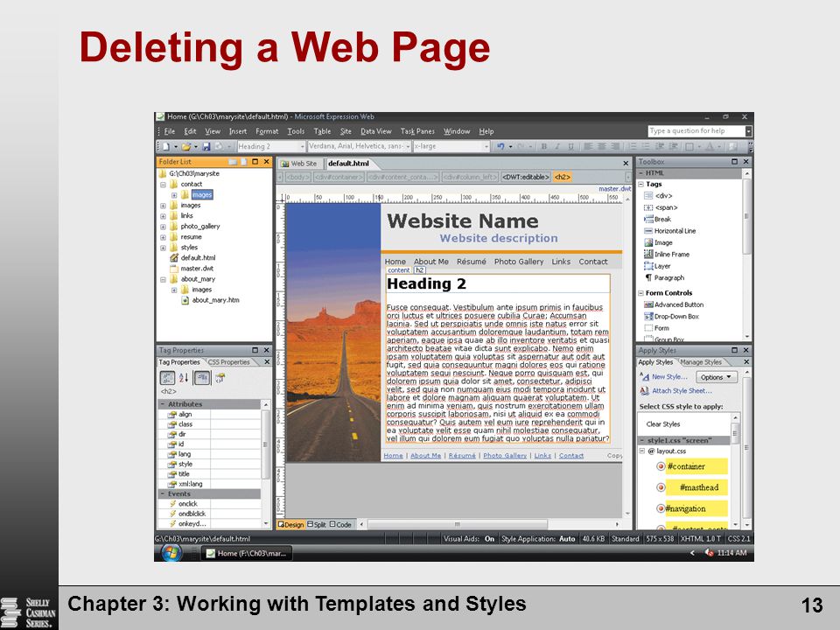The image size is (840, 630).
Task: Click the Bullets list toolbar icon
Action: [x=646, y=146]
